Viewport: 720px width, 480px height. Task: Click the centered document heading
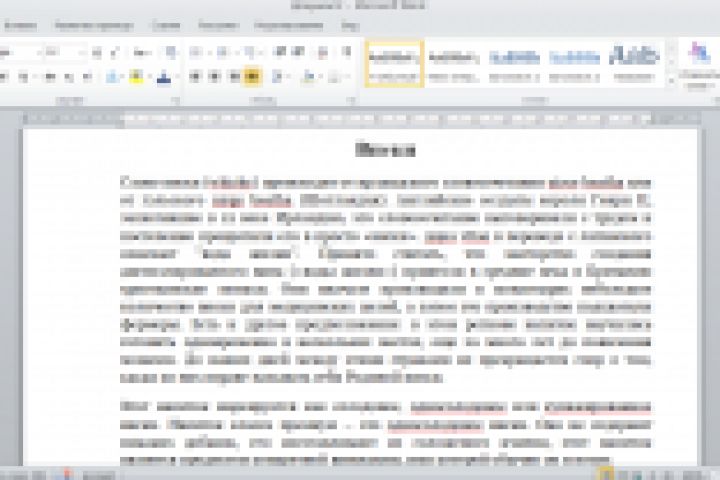point(386,150)
